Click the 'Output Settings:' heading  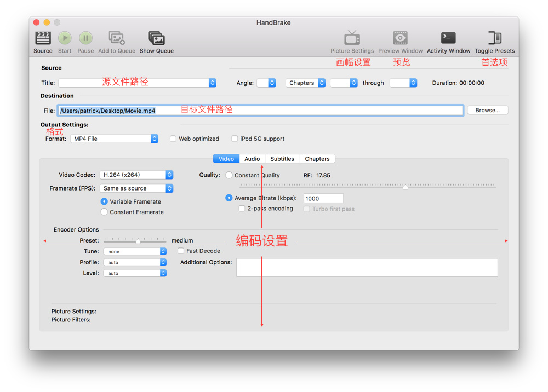(64, 125)
